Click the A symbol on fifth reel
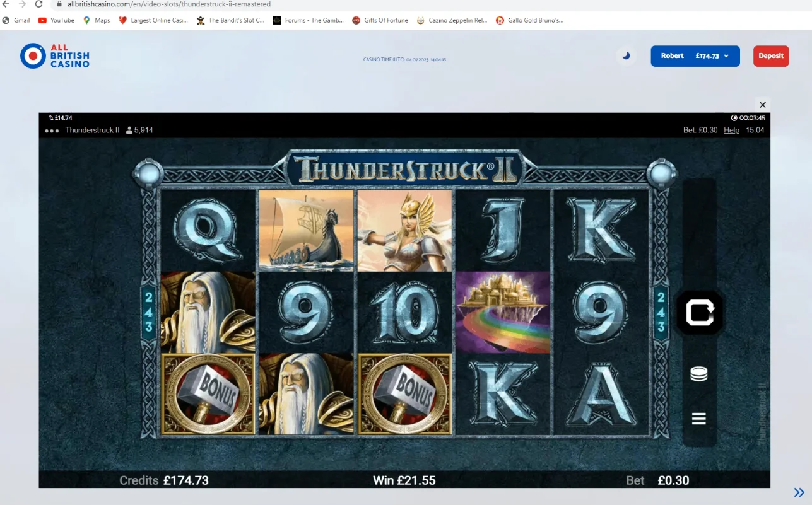 tap(601, 394)
